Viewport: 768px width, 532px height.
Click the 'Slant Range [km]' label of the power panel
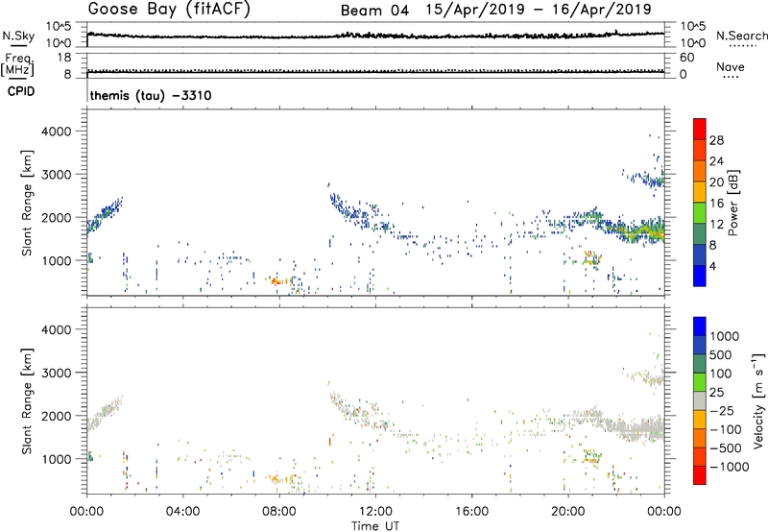27,203
